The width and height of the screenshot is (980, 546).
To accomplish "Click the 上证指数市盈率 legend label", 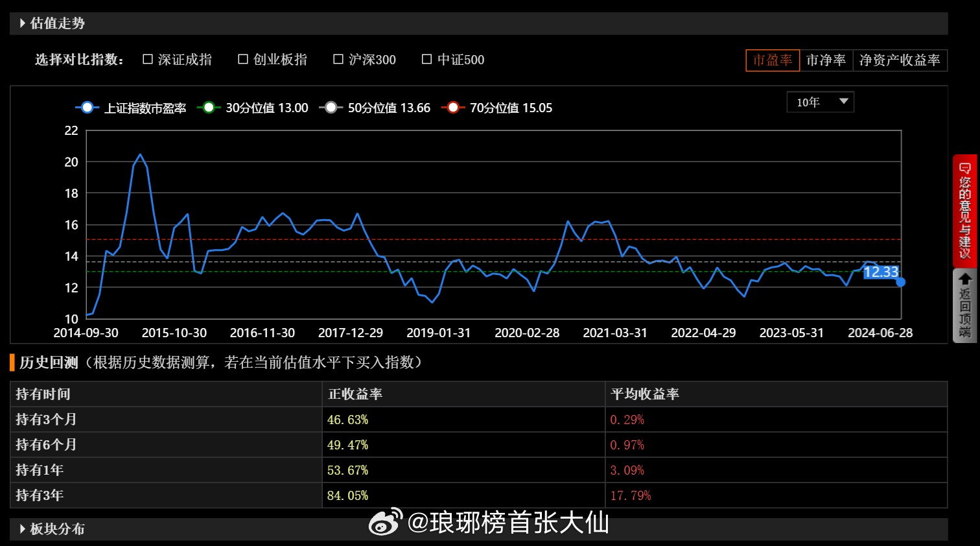I will pyautogui.click(x=145, y=108).
